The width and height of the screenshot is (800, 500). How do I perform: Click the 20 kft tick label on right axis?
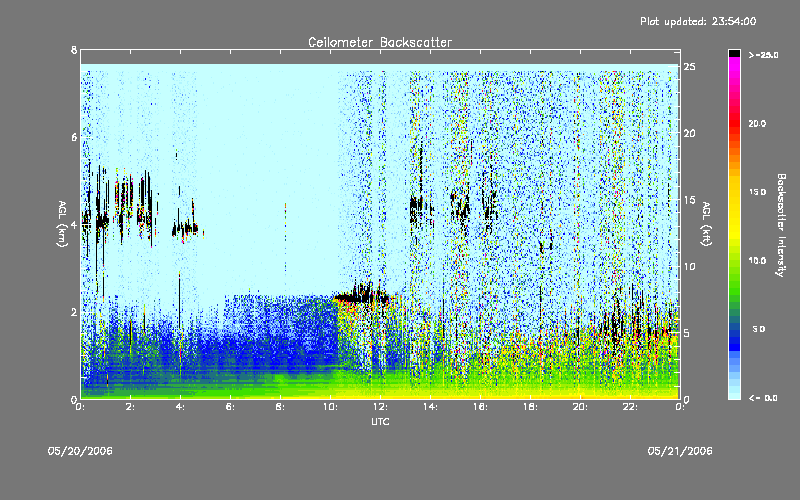(689, 133)
